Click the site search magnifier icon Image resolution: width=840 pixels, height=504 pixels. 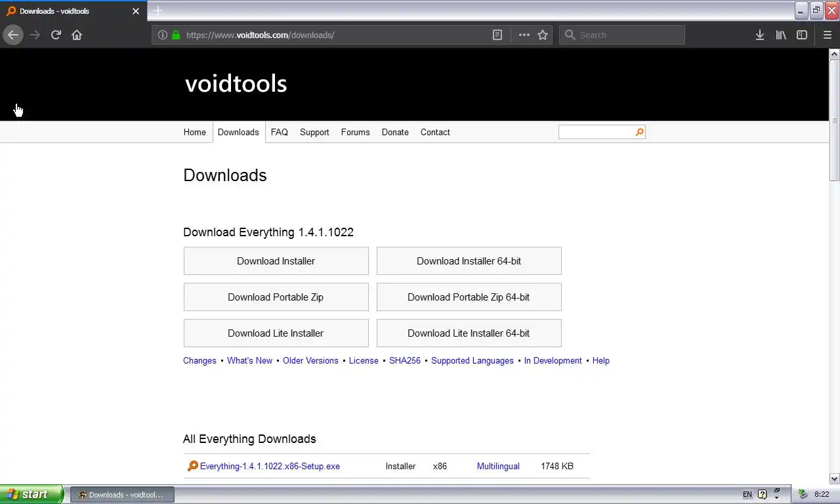click(640, 132)
